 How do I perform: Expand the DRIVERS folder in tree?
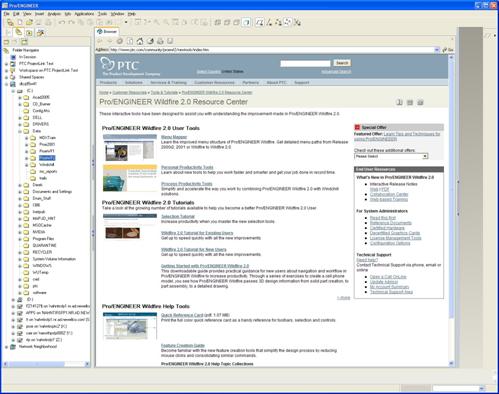(x=20, y=124)
